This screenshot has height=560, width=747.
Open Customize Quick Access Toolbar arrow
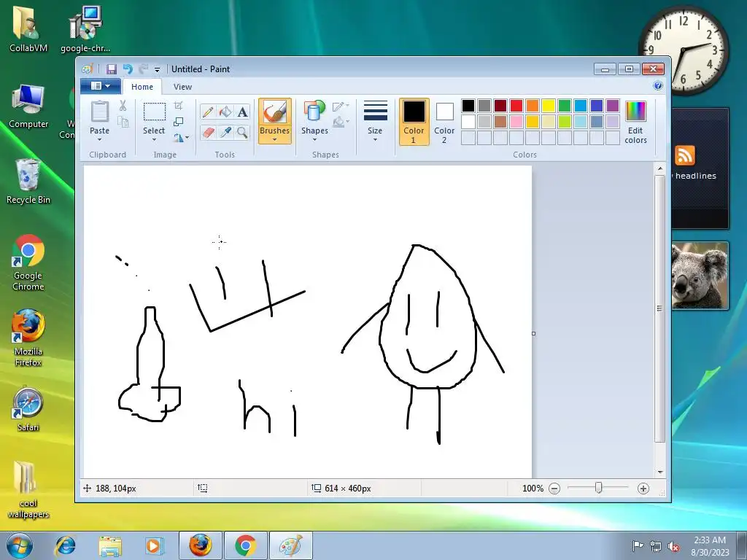(x=158, y=70)
